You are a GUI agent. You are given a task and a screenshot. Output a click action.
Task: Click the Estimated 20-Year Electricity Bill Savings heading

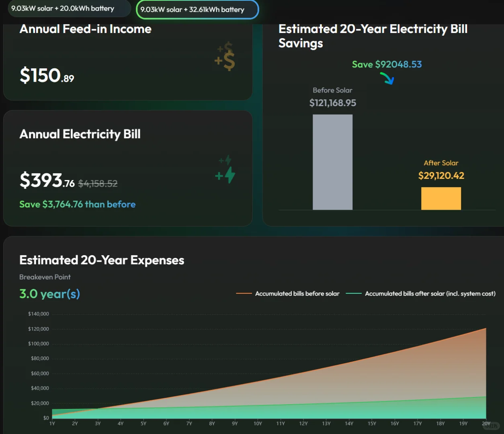[373, 36]
